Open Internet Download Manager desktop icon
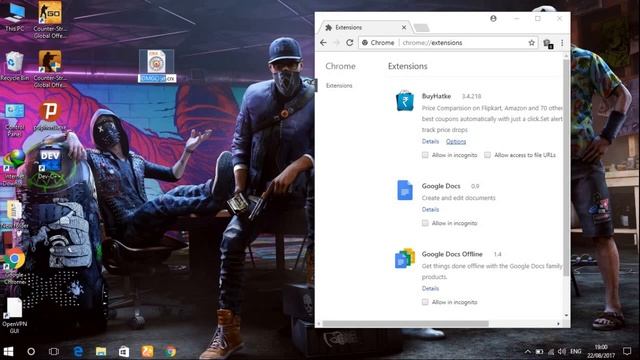 point(13,167)
